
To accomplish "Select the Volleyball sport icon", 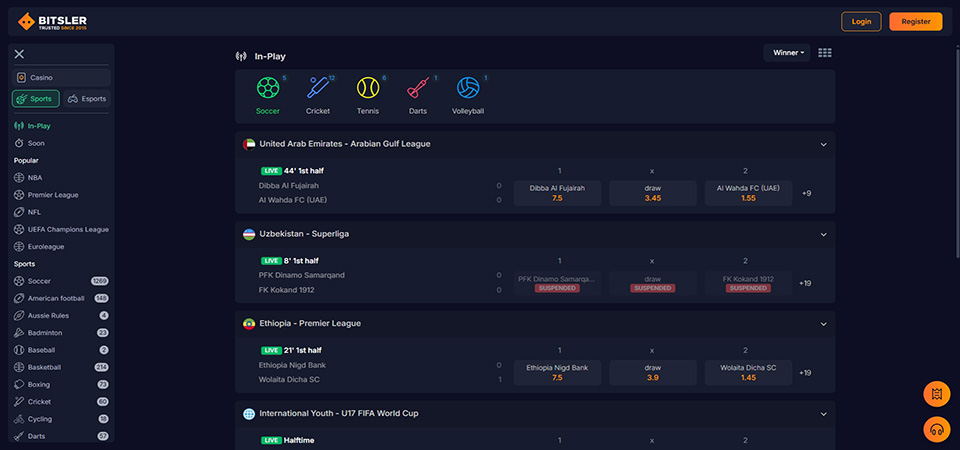I will 468,88.
